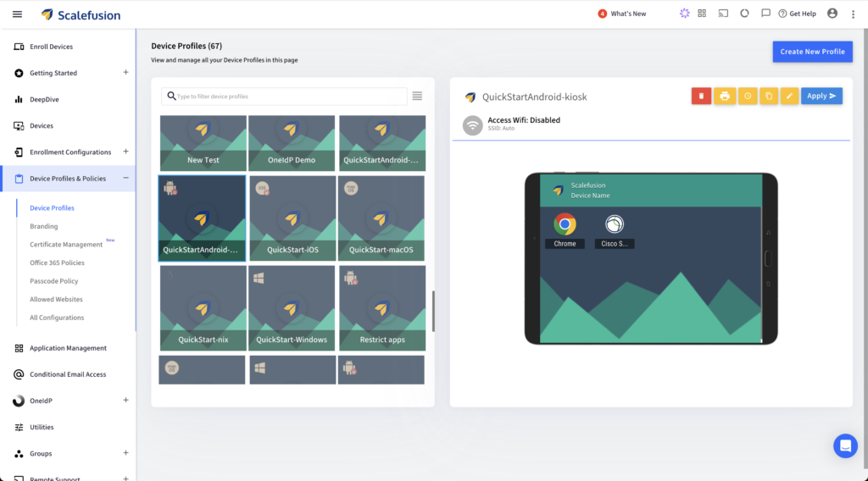
Task: Click the circular refresh status icon
Action: [744, 14]
